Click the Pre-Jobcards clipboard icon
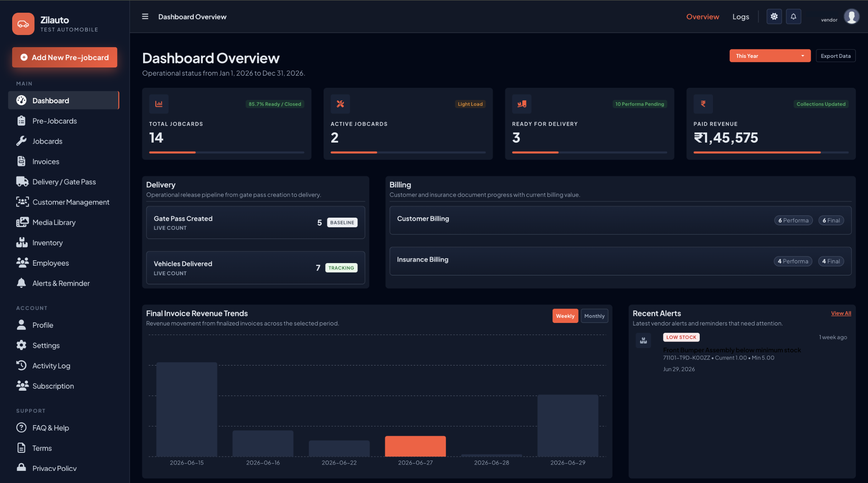Image resolution: width=868 pixels, height=483 pixels. pyautogui.click(x=22, y=121)
